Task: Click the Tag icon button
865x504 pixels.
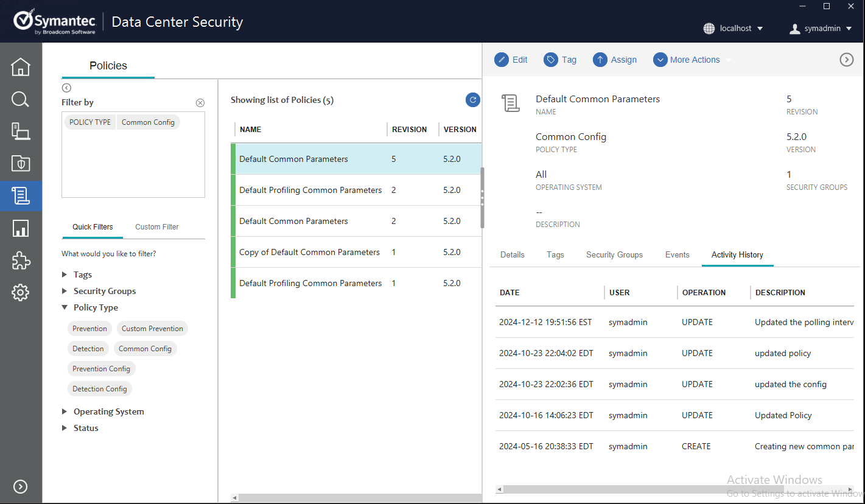Action: 550,60
